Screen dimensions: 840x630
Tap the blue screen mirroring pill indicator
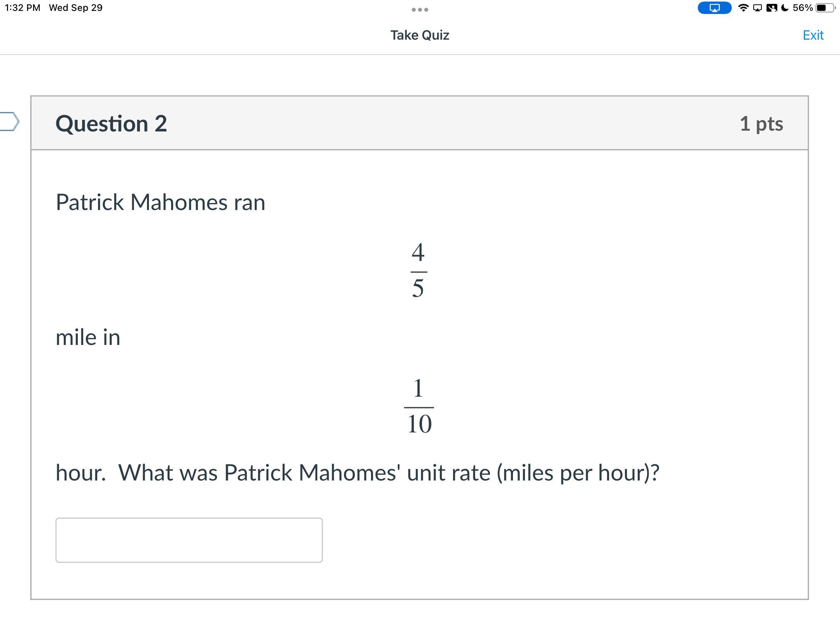(714, 8)
